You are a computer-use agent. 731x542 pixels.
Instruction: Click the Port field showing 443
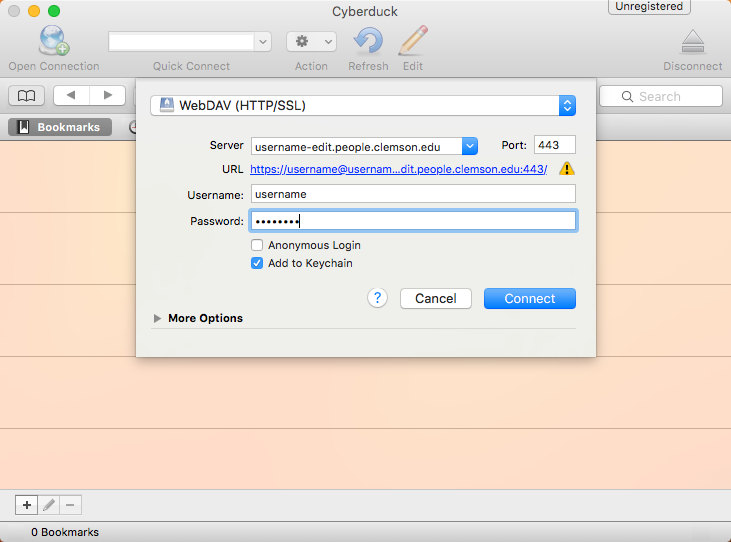(x=555, y=145)
